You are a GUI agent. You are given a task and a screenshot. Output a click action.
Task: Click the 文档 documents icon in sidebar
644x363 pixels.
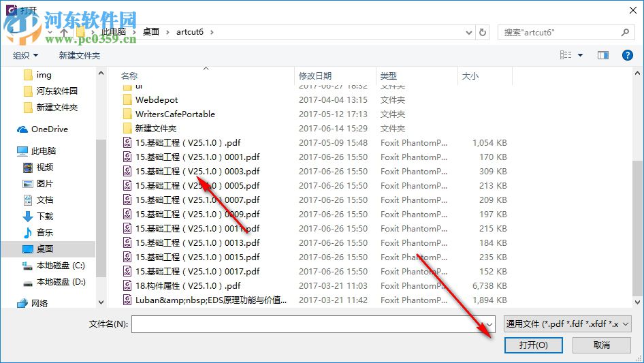pos(27,200)
